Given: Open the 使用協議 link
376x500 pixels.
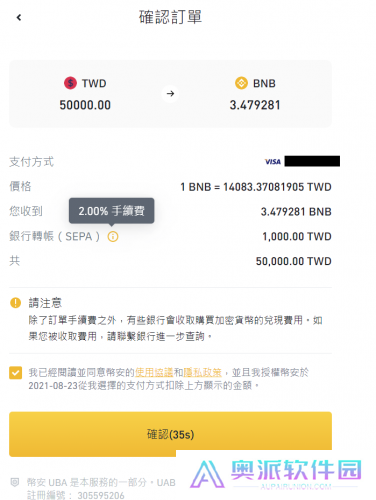Looking at the screenshot, I should click(x=154, y=372).
